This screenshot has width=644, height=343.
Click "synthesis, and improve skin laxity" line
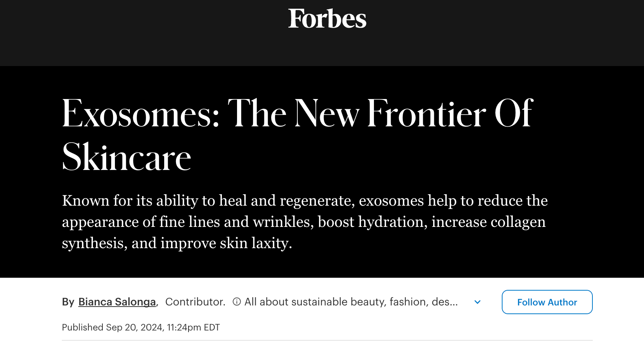pyautogui.click(x=177, y=243)
